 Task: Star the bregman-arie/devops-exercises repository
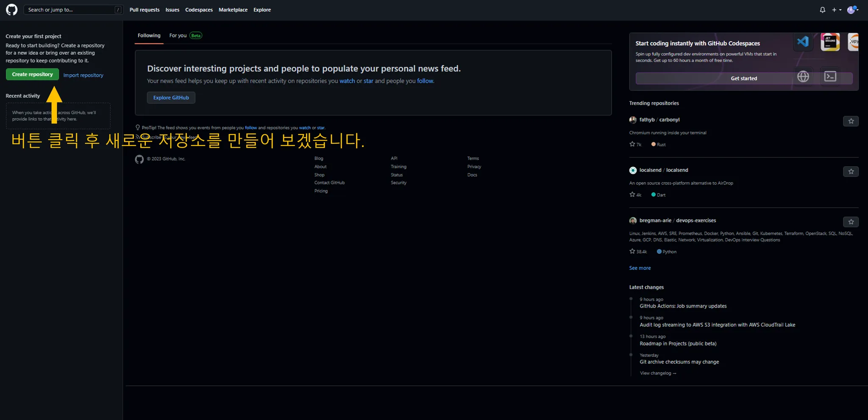click(x=851, y=222)
